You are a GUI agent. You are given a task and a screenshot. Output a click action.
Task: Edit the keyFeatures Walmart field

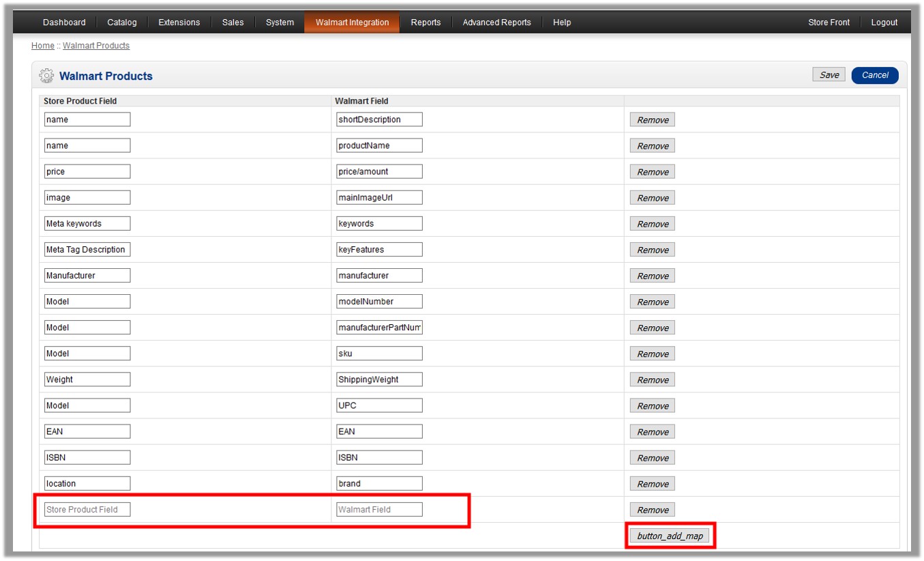coord(379,249)
